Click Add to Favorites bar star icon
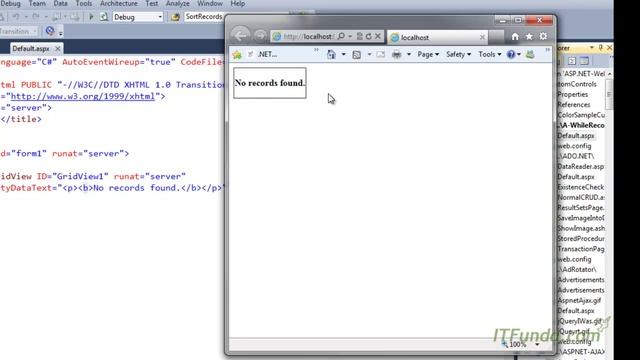 [237, 54]
